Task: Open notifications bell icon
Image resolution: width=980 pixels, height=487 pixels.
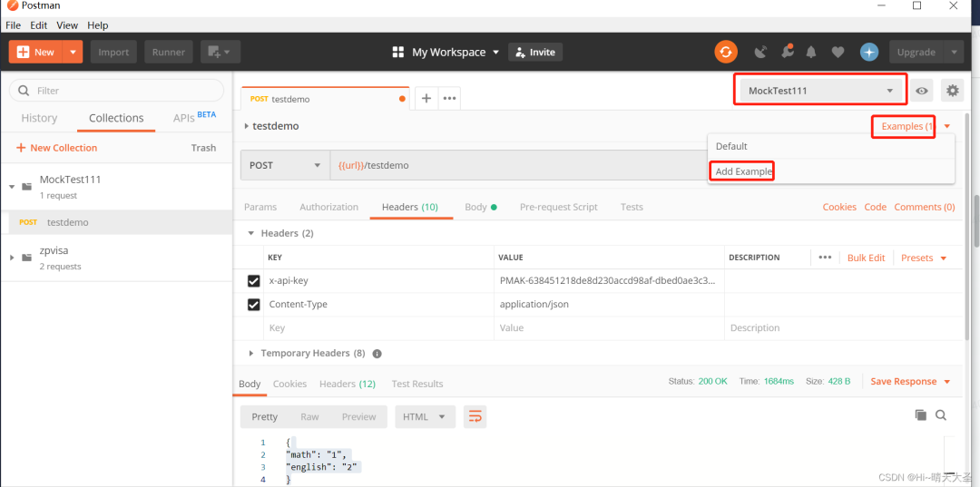Action: [811, 53]
